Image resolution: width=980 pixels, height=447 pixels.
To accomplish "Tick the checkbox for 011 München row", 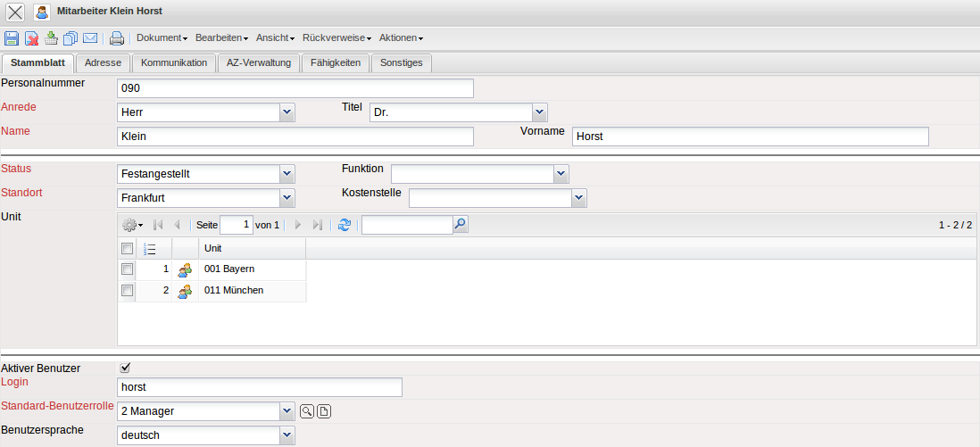I will point(127,290).
